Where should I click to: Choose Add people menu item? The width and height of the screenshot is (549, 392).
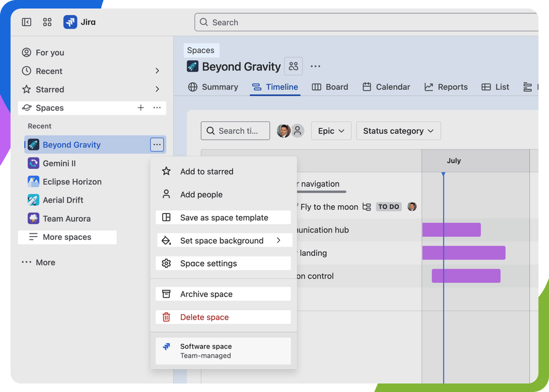[223, 194]
